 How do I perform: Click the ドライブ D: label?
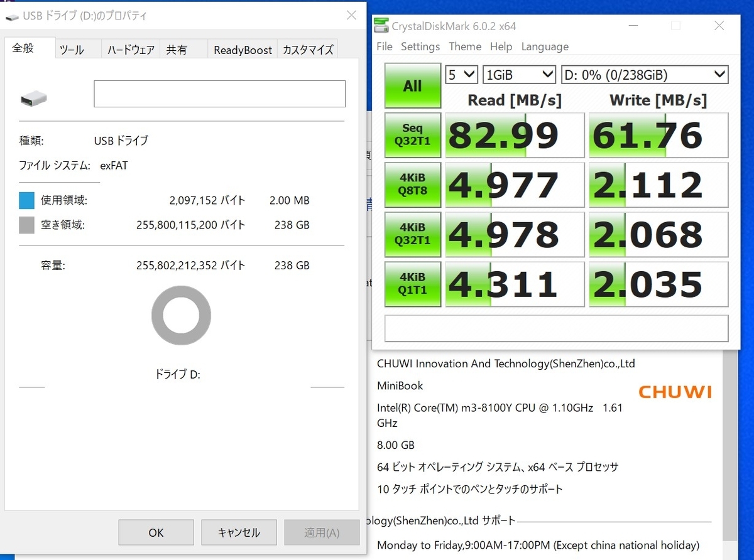177,374
